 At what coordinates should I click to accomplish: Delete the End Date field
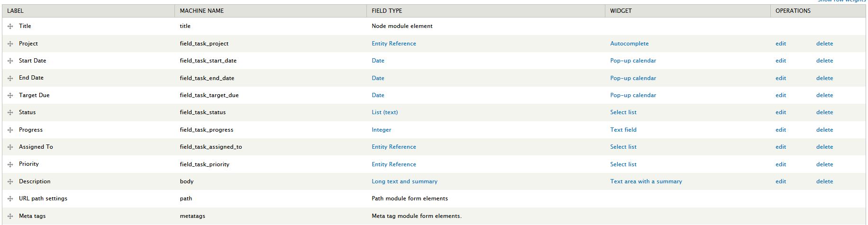point(824,78)
